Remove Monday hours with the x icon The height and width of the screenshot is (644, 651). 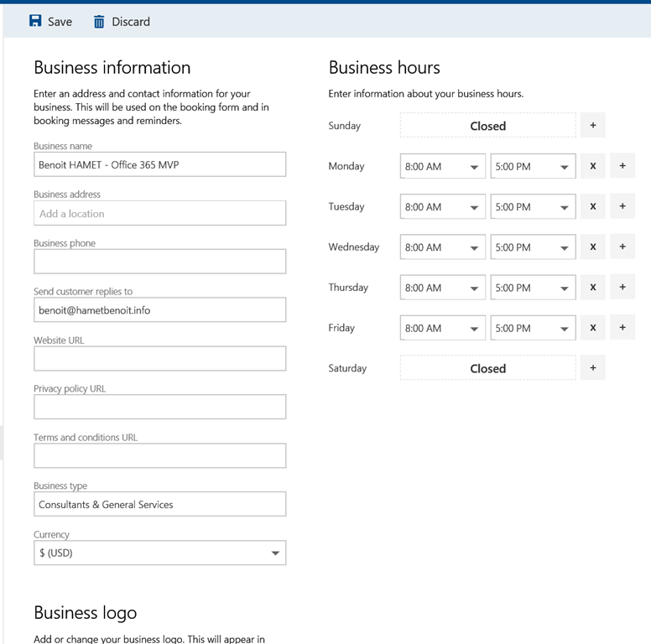click(x=592, y=166)
